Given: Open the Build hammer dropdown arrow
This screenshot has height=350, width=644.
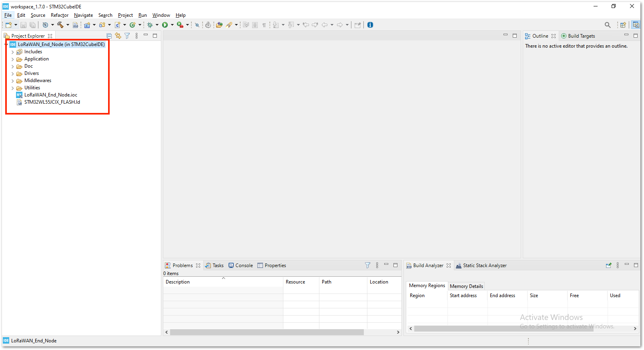Looking at the screenshot, I should (x=68, y=25).
